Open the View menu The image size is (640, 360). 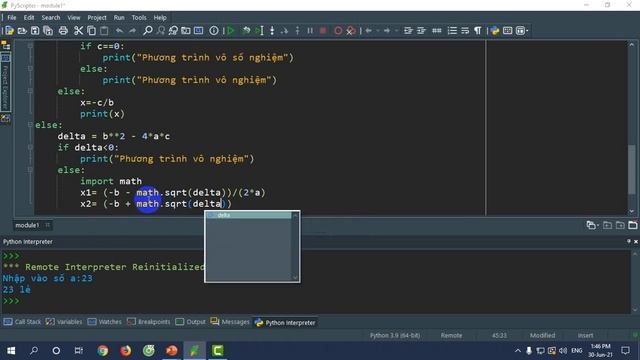[x=74, y=18]
